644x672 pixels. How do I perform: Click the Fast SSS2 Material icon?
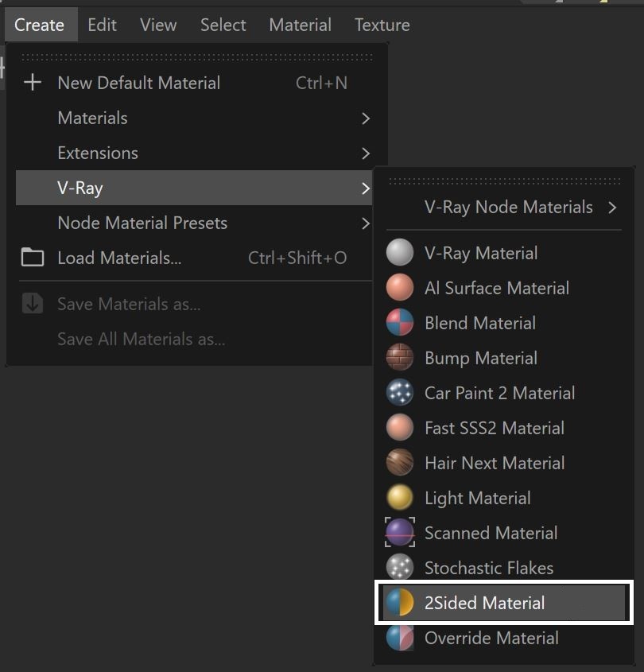(x=399, y=427)
